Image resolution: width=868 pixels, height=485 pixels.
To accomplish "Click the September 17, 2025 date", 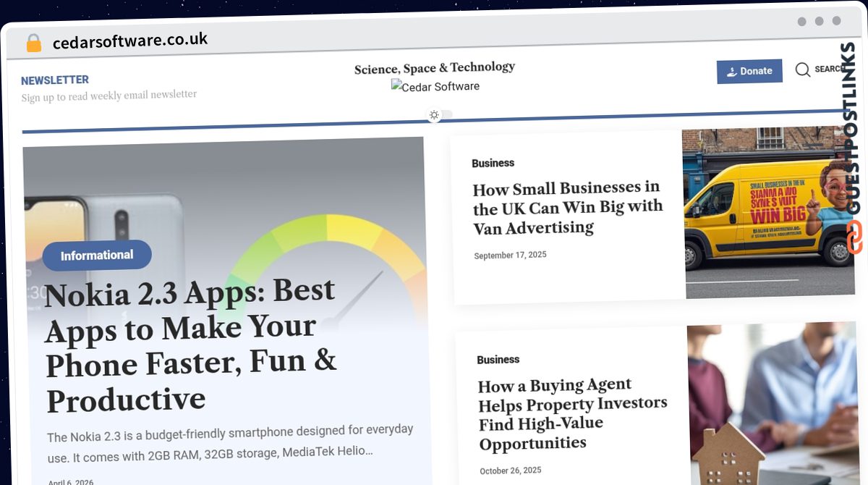I will (510, 256).
